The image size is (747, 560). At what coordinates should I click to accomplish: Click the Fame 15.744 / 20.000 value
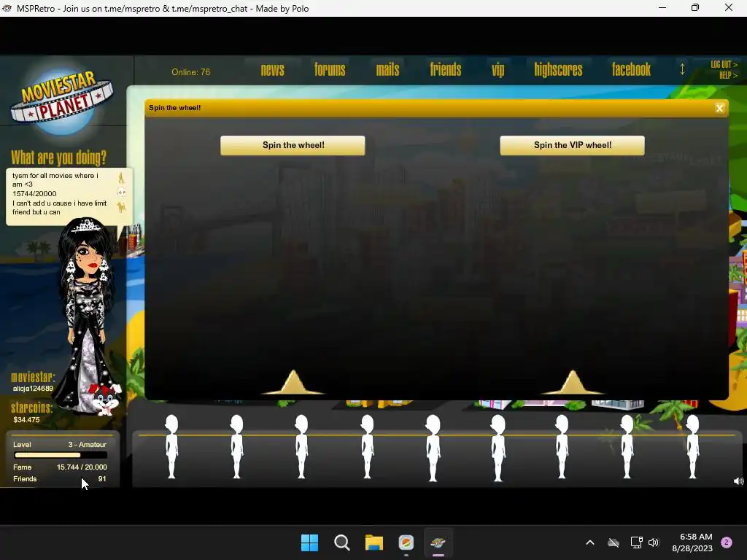tap(82, 467)
